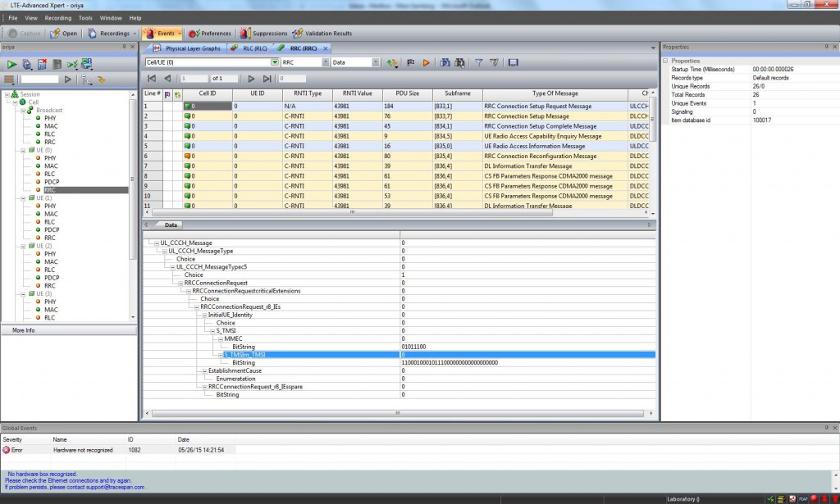Click the More Info bar
The height and width of the screenshot is (504, 840).
(x=69, y=330)
